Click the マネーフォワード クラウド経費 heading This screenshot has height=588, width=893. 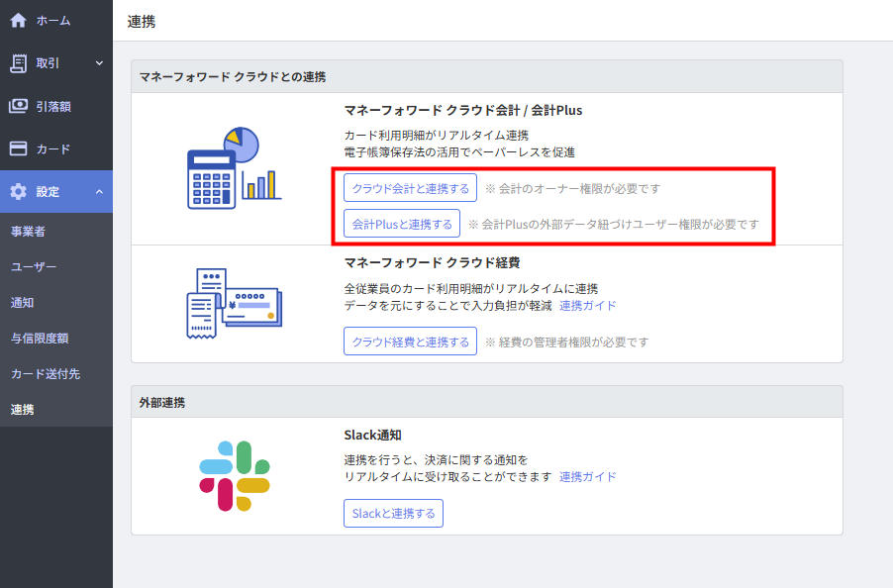(x=432, y=263)
